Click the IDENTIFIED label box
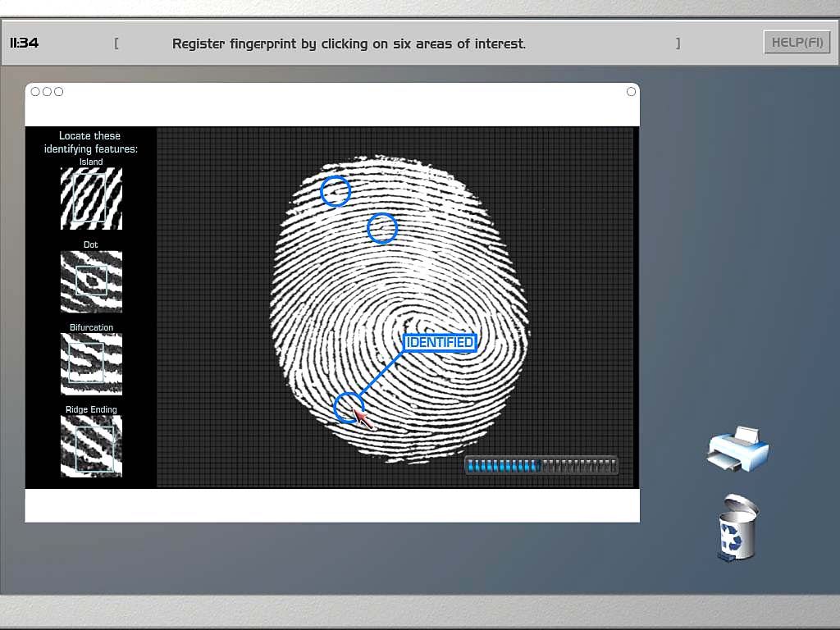Screen dimensions: 840x630 (440, 342)
